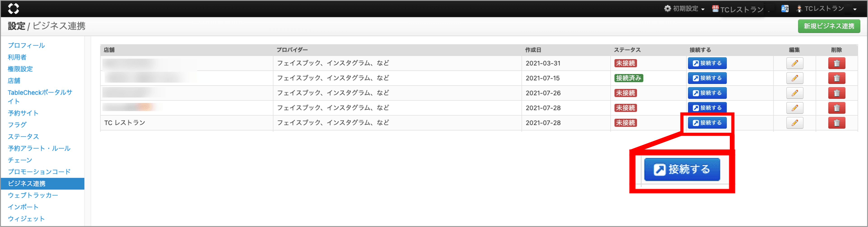
Task: Open the プロモーションコード sidebar link
Action: click(x=39, y=172)
